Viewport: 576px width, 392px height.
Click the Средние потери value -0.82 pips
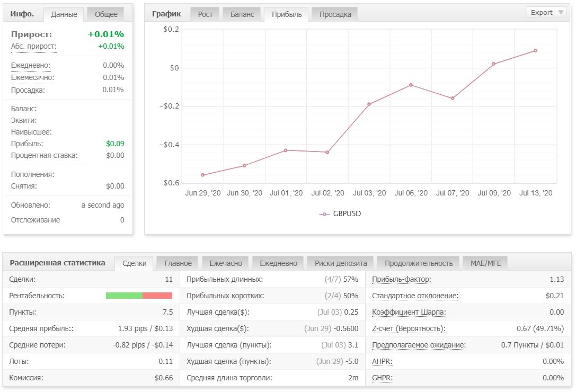point(129,345)
